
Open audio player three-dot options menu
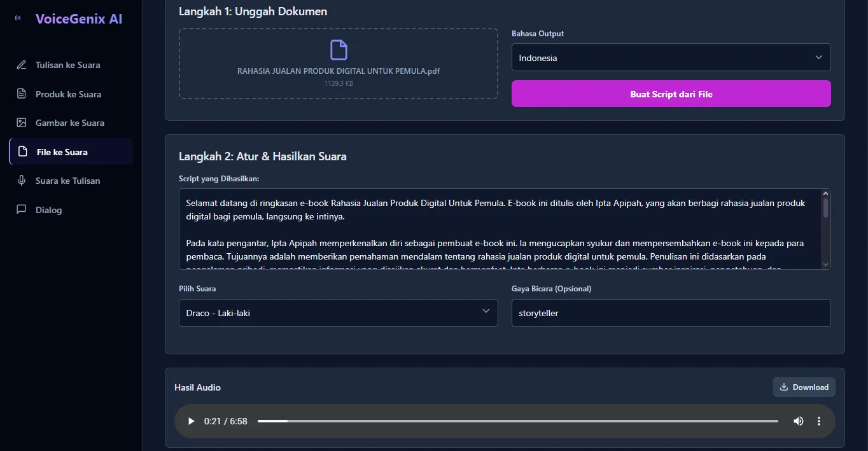pyautogui.click(x=818, y=421)
